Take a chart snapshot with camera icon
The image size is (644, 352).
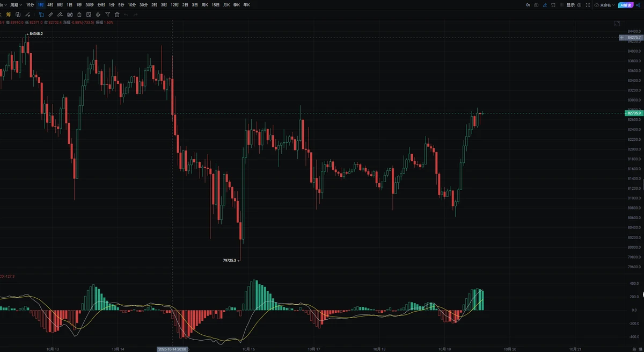[536, 5]
